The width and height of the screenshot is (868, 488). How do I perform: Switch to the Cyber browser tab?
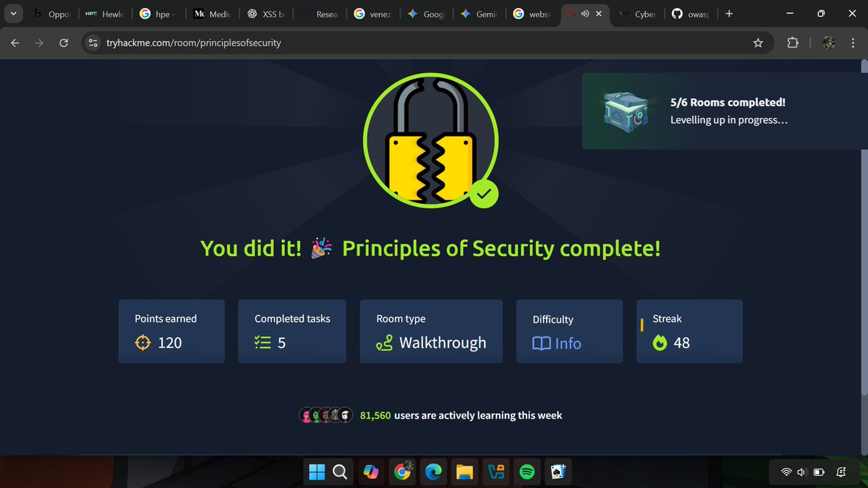tap(638, 14)
